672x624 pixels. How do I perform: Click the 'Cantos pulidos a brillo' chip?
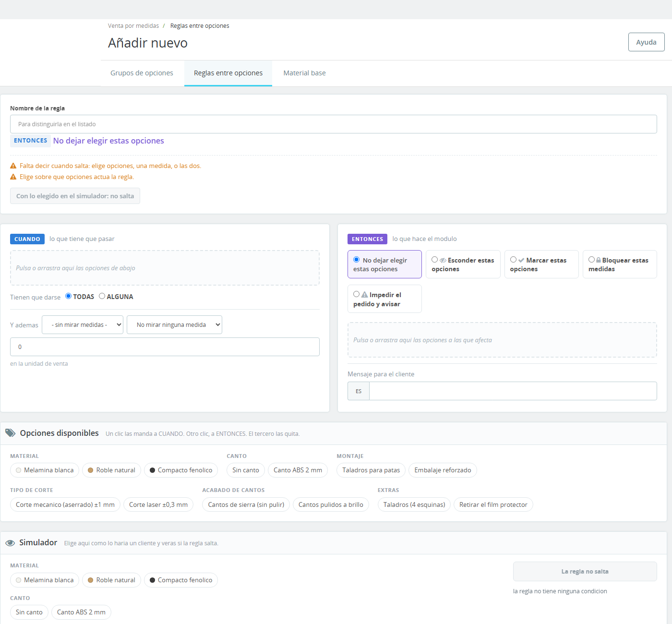[x=331, y=504]
